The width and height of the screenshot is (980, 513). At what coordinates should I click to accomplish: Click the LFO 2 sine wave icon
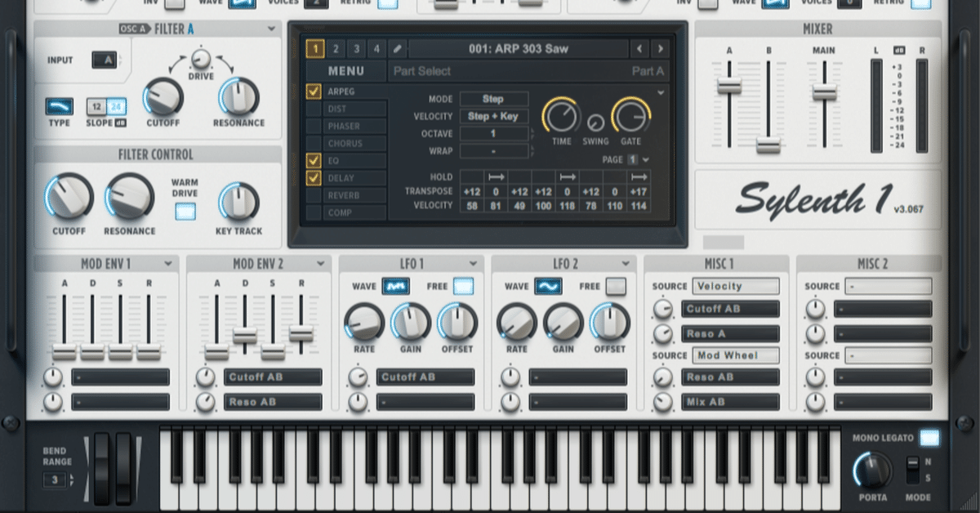click(548, 286)
